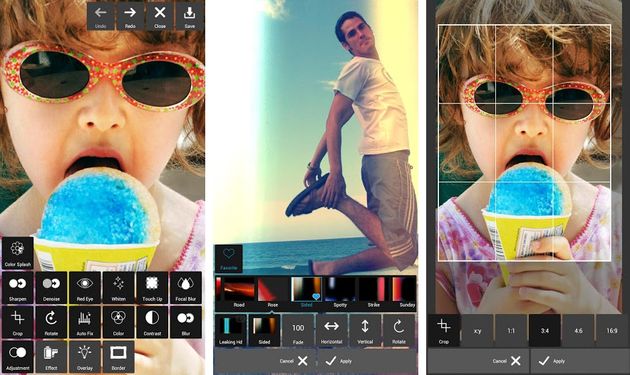The image size is (630, 375).
Task: Open the Focal Blur tool
Action: (x=186, y=287)
